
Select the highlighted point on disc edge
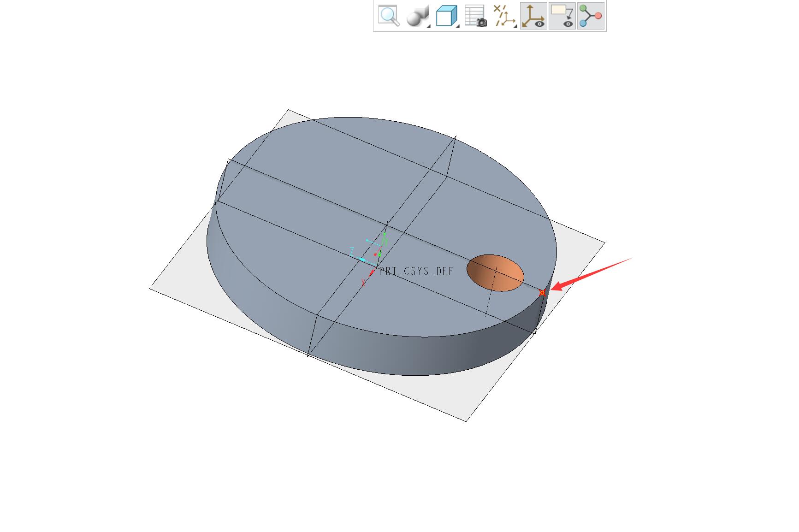(542, 293)
